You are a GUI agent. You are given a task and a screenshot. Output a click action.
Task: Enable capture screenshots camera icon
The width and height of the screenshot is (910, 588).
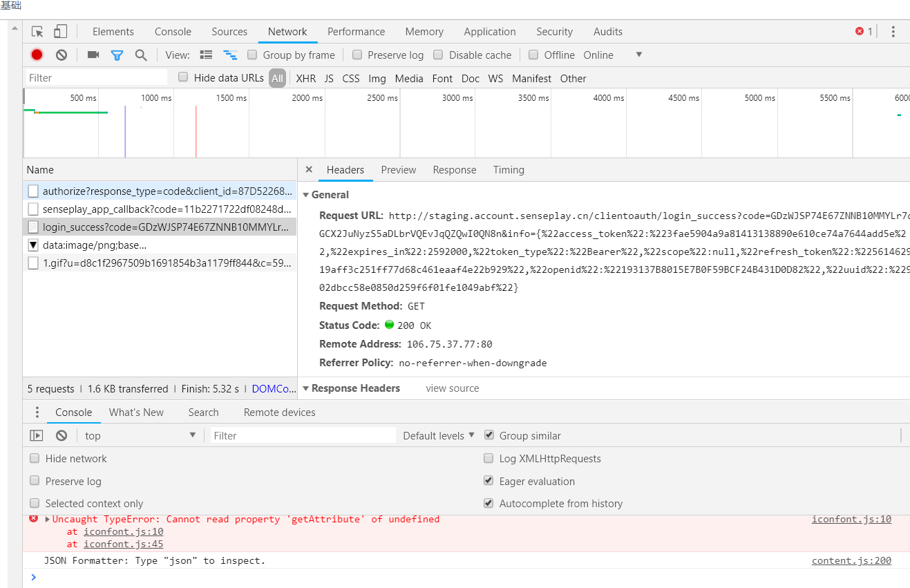coord(93,55)
